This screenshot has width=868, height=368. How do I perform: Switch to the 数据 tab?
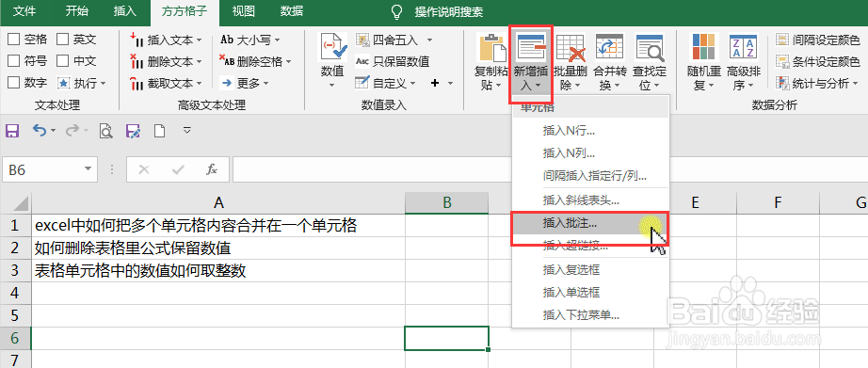[x=292, y=11]
